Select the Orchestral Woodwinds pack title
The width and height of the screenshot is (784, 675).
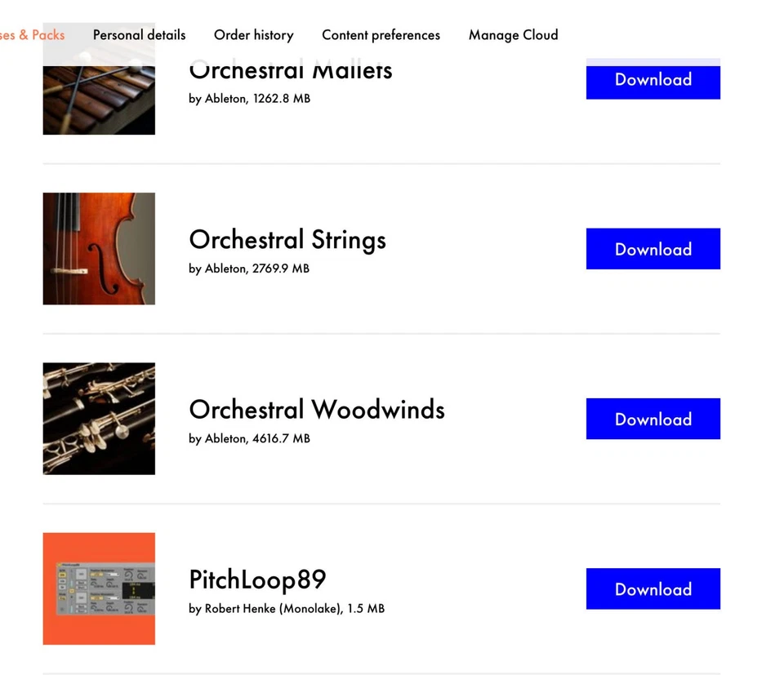click(x=316, y=410)
